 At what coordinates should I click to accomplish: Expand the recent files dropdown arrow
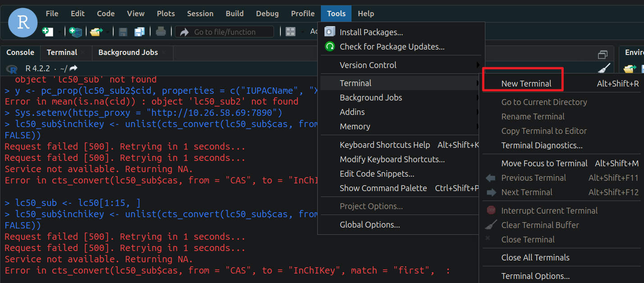[x=108, y=32]
